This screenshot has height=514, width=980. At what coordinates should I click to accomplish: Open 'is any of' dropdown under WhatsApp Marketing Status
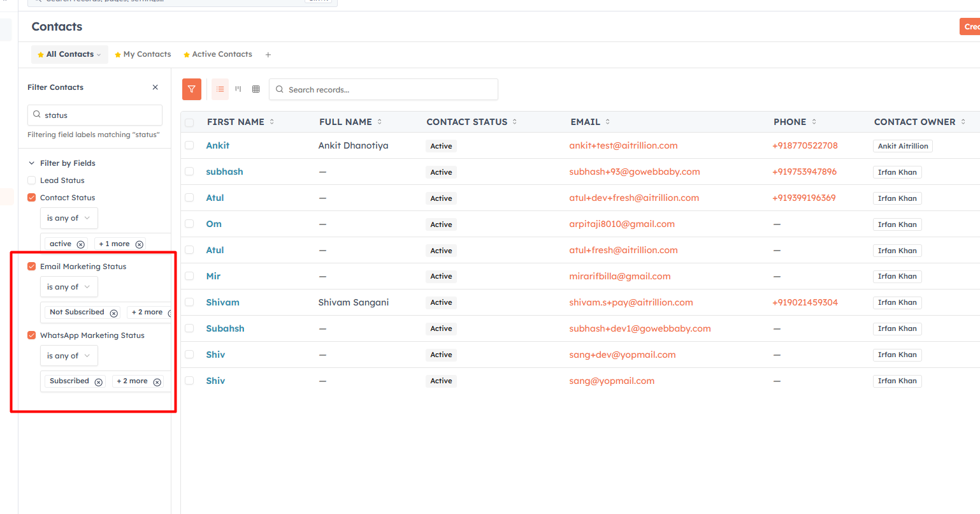pyautogui.click(x=69, y=356)
